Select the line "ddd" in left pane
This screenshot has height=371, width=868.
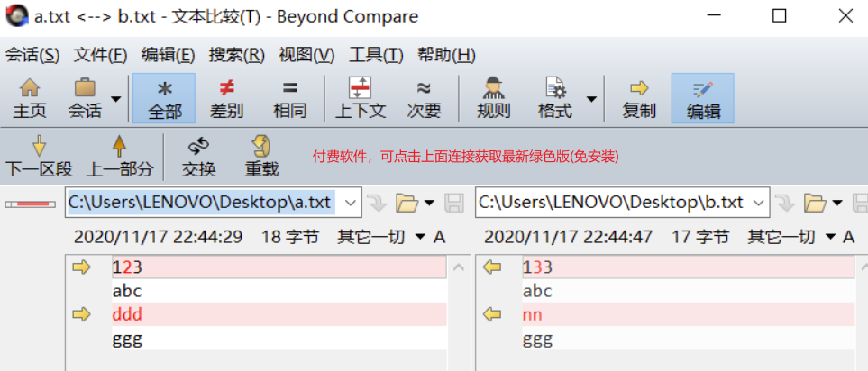pos(279,314)
